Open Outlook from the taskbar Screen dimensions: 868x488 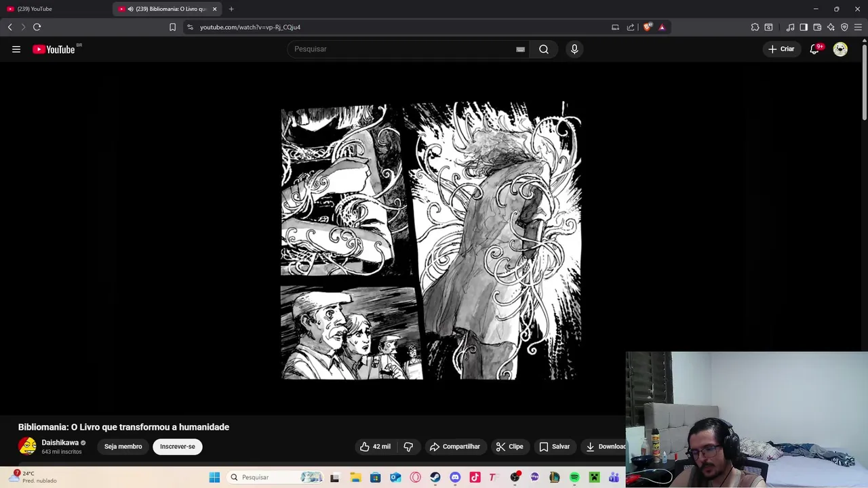pos(395,477)
